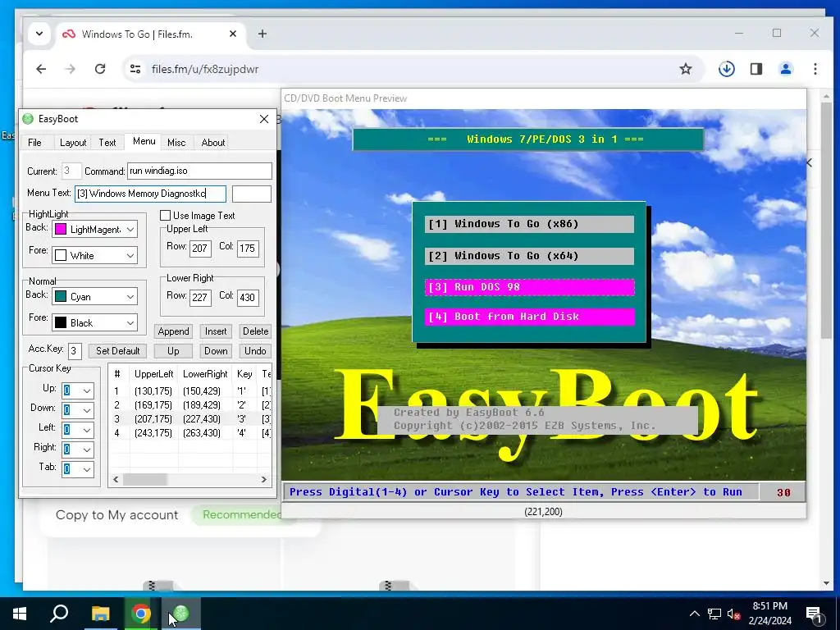The height and width of the screenshot is (630, 840).
Task: Click the Acc.Key field
Action: point(75,351)
